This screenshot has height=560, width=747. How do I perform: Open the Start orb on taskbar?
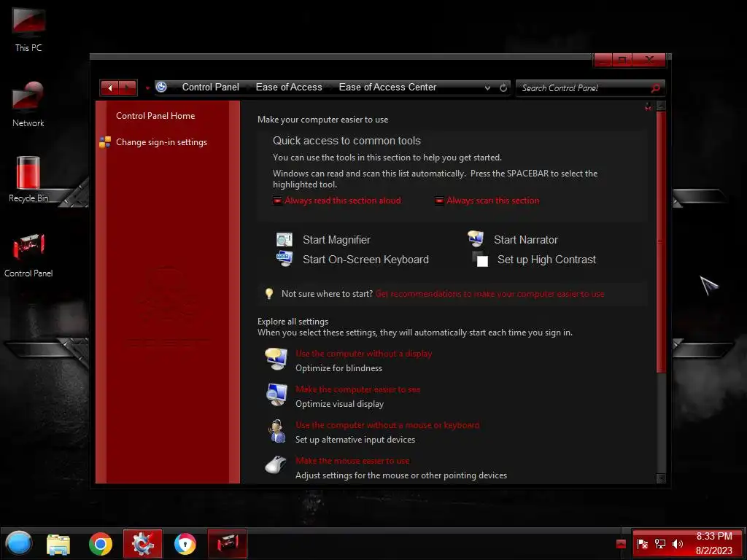pos(18,542)
